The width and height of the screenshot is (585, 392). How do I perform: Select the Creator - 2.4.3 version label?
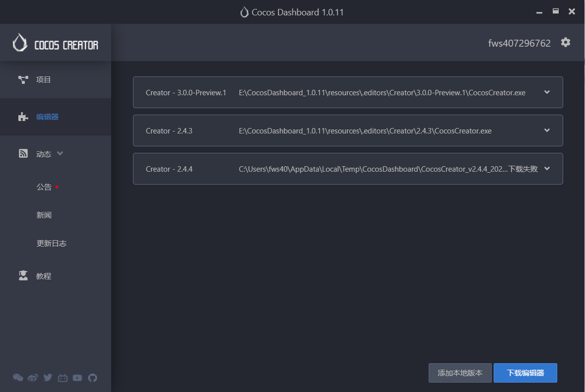tap(169, 131)
